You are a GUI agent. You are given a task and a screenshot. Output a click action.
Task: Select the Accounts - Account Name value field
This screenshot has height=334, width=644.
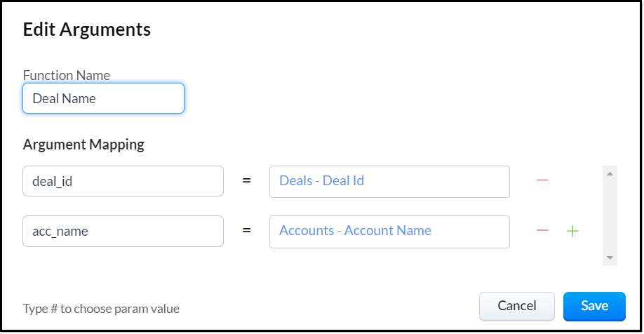[x=389, y=231]
